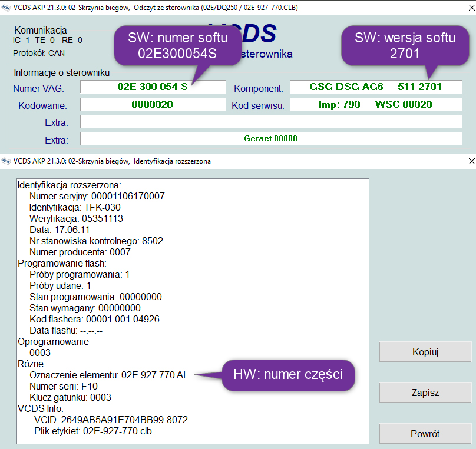Select line Identyfikacja: TFK-030

(75, 207)
